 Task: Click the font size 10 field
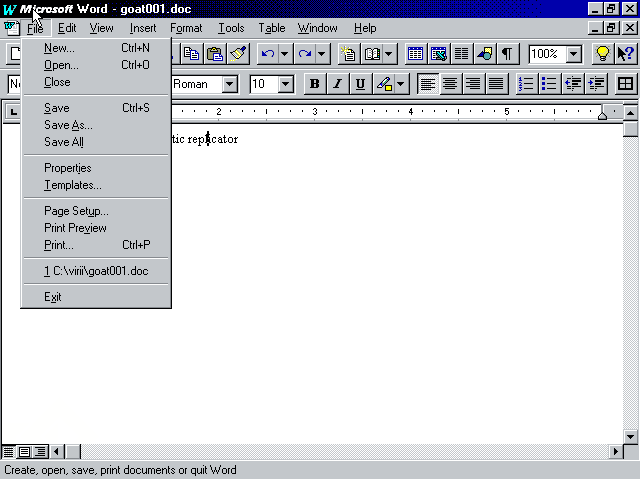(264, 84)
